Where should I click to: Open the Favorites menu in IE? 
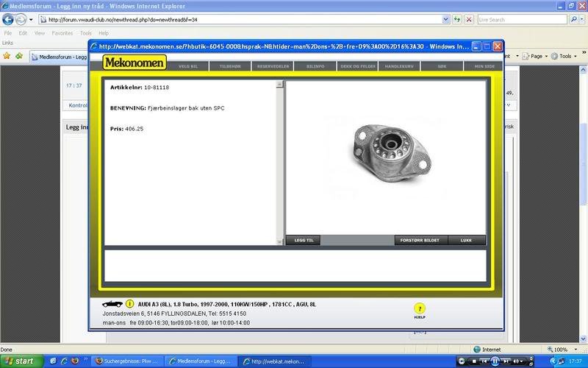pos(62,33)
